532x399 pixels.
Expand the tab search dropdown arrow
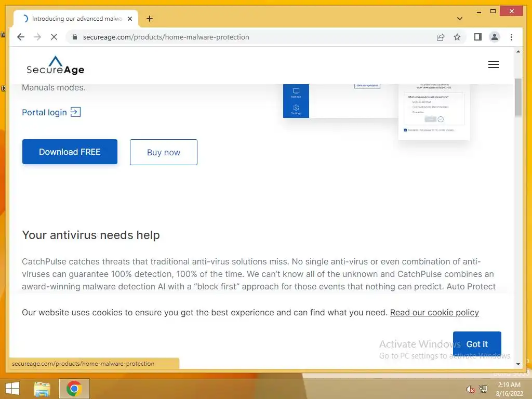click(x=459, y=19)
